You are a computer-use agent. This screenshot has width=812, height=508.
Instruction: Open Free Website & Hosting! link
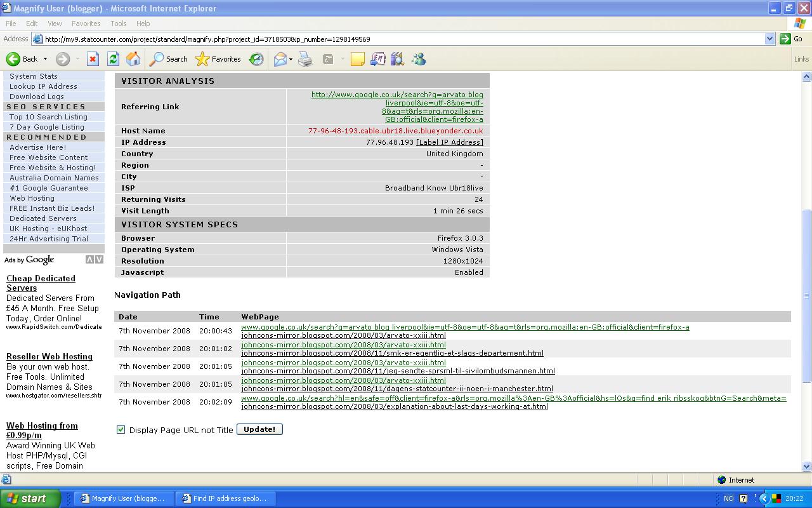53,168
